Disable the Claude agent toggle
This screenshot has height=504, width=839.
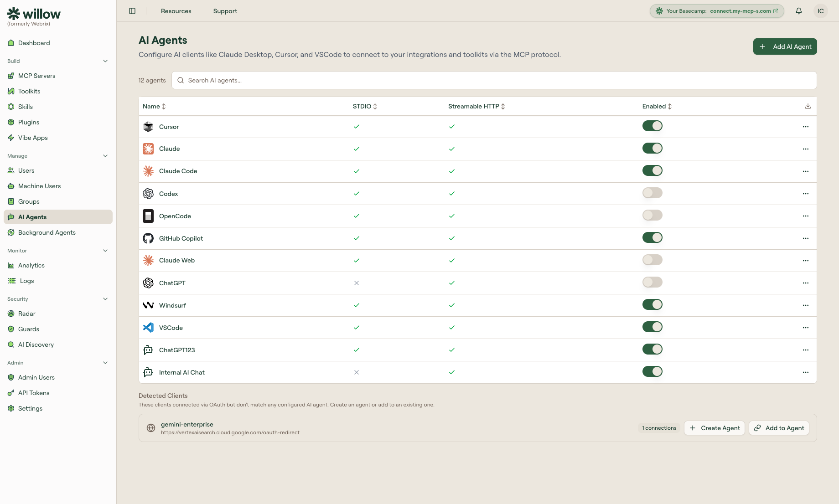click(x=653, y=148)
